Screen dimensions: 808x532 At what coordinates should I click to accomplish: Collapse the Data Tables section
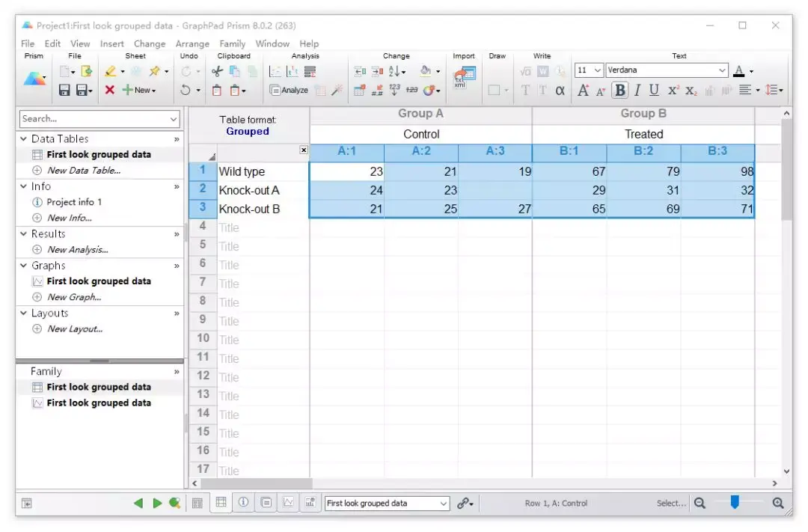[23, 138]
